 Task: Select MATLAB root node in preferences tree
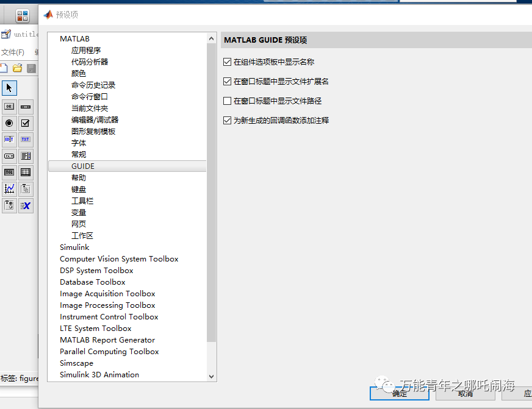74,39
